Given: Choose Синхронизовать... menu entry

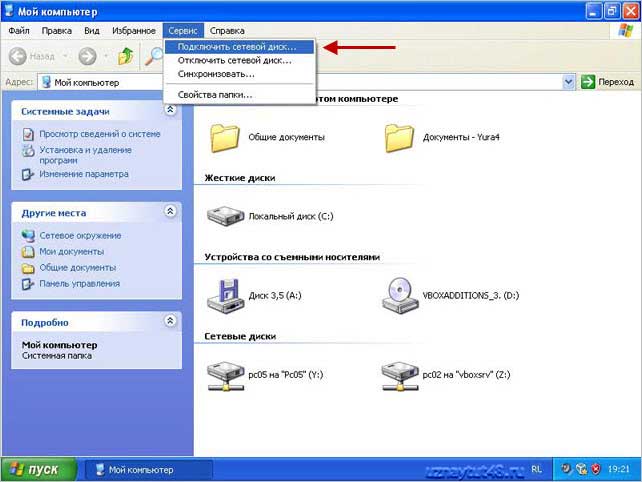Looking at the screenshot, I should [x=240, y=74].
